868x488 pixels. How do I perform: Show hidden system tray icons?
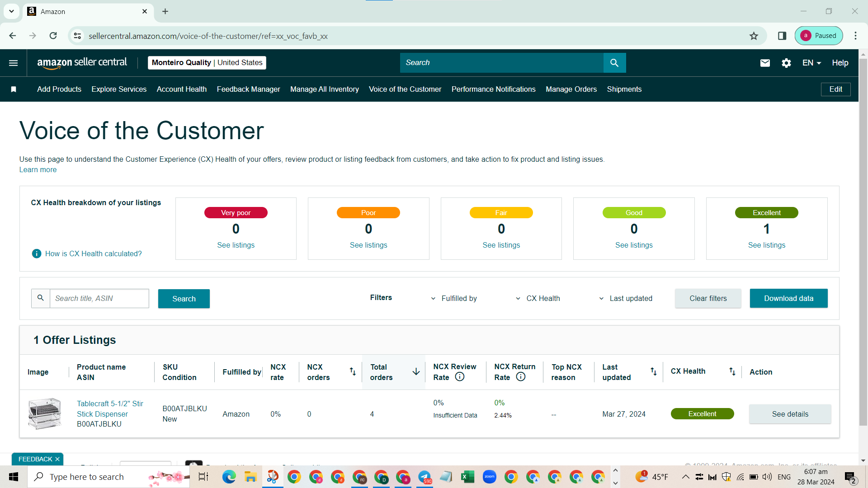coord(685,477)
